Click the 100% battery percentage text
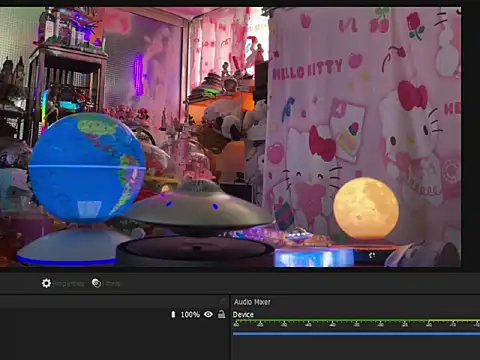 [190, 315]
